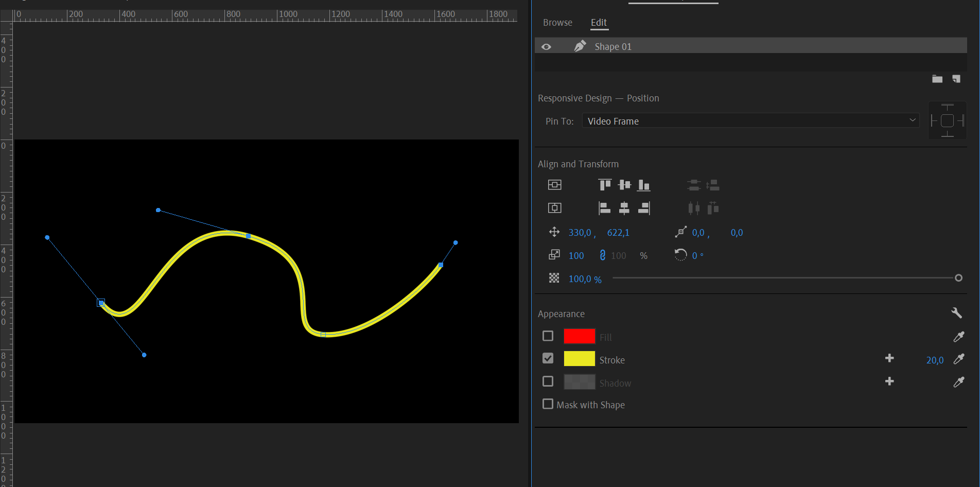Open Appearance settings via the wrench icon

click(956, 312)
